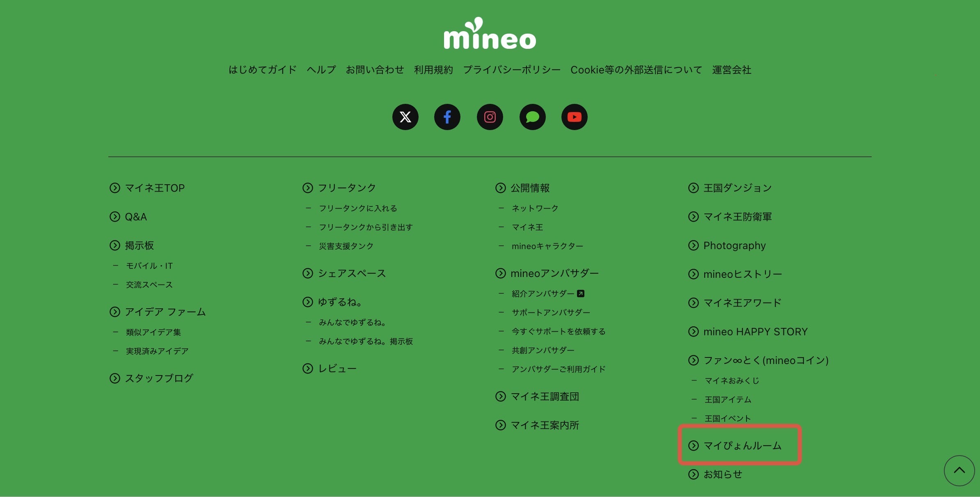Open the お知らせ link
The height and width of the screenshot is (497, 980).
(723, 474)
